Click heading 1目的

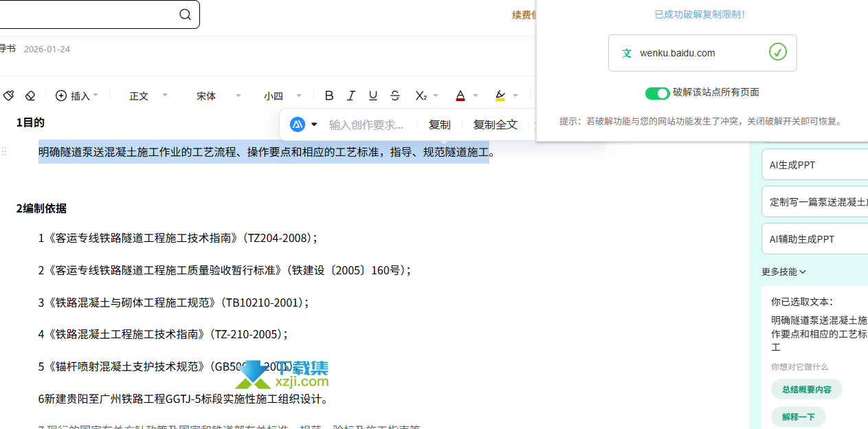(x=30, y=122)
